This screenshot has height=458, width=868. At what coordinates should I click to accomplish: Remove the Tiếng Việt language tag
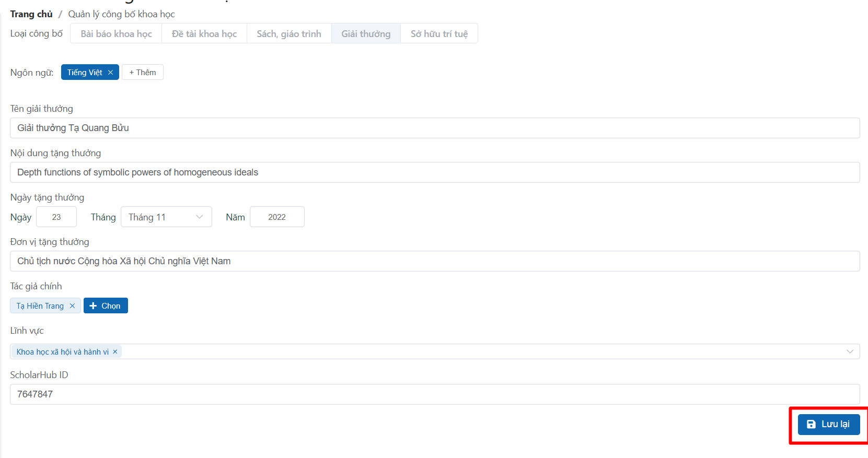coord(110,73)
